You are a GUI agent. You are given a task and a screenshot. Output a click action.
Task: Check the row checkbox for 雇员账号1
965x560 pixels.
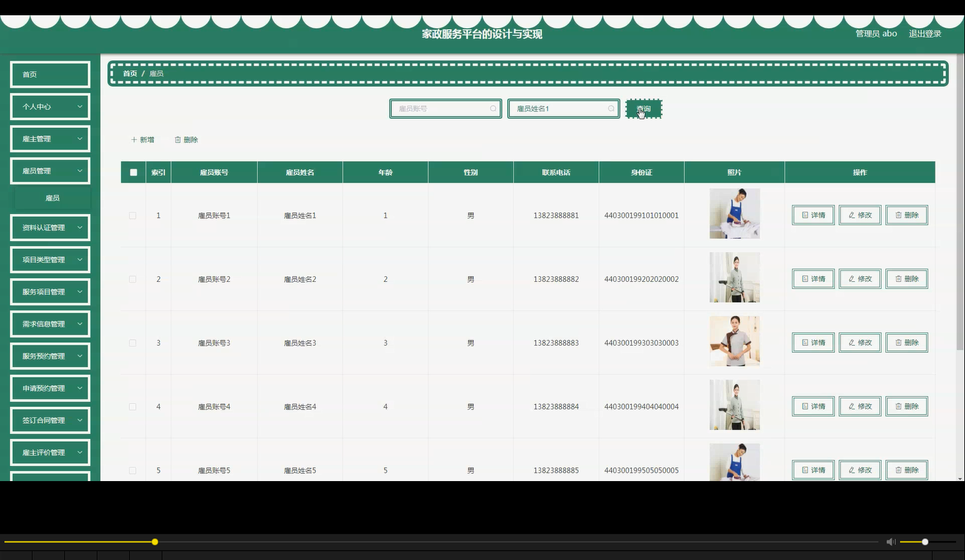click(132, 216)
